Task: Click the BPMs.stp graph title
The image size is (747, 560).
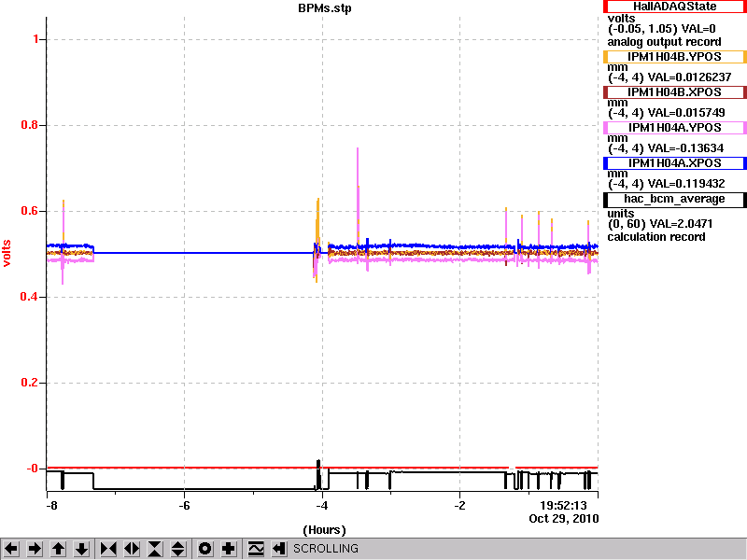Action: pos(325,8)
